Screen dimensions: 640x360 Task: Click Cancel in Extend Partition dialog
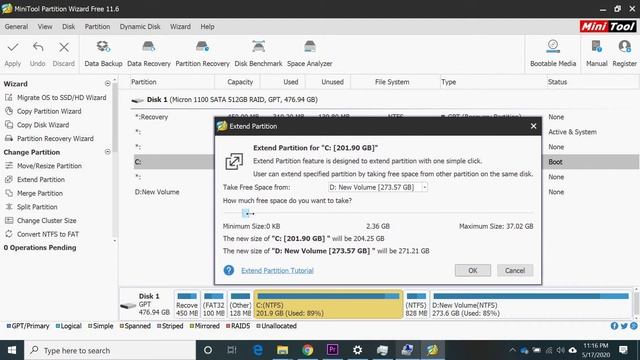[515, 270]
